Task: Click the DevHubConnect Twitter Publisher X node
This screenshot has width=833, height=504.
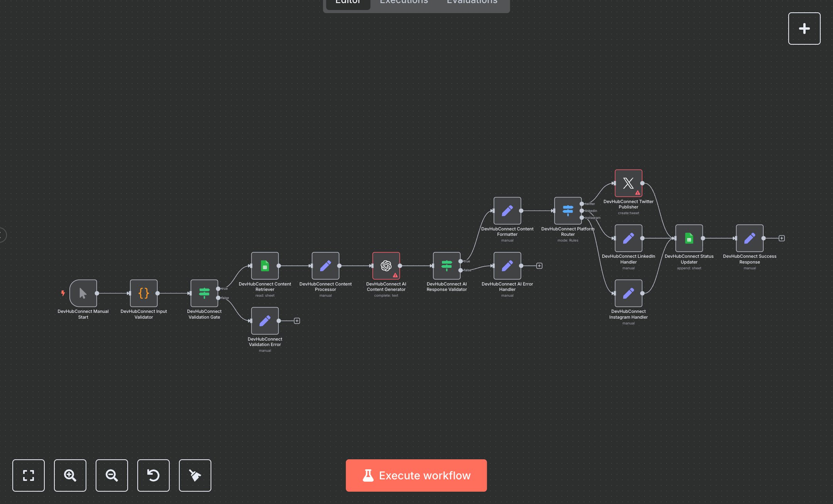Action: [628, 183]
